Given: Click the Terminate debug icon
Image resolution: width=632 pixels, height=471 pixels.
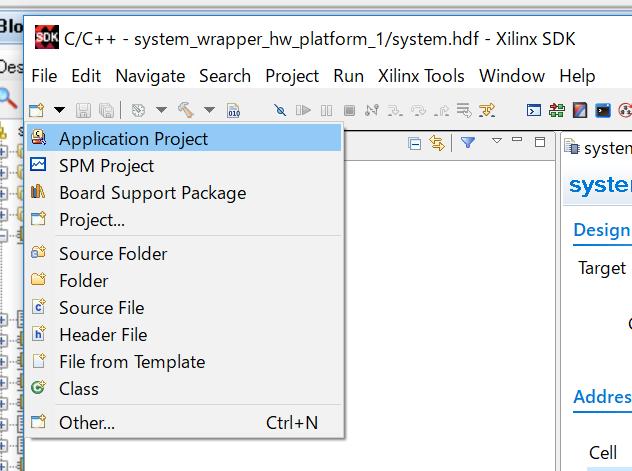Looking at the screenshot, I should click(x=349, y=110).
